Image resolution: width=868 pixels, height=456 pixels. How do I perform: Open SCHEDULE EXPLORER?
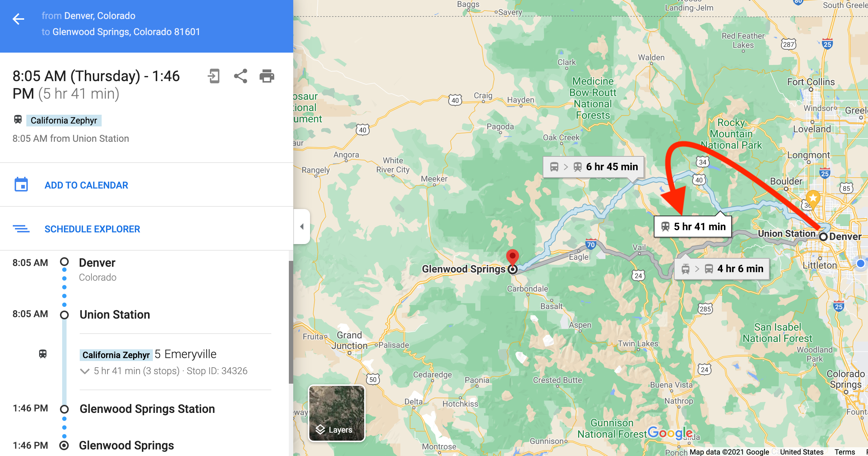point(92,229)
